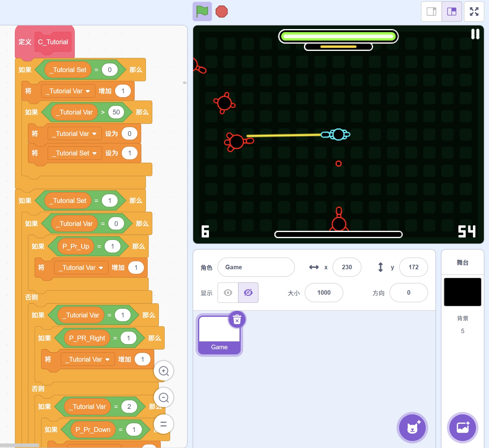Open the choose a sprite button
Image resolution: width=489 pixels, height=448 pixels.
(412, 427)
